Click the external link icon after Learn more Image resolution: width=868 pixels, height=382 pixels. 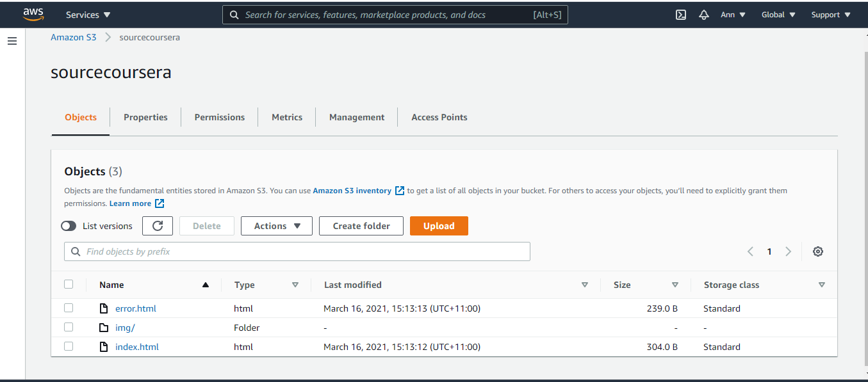pyautogui.click(x=160, y=203)
